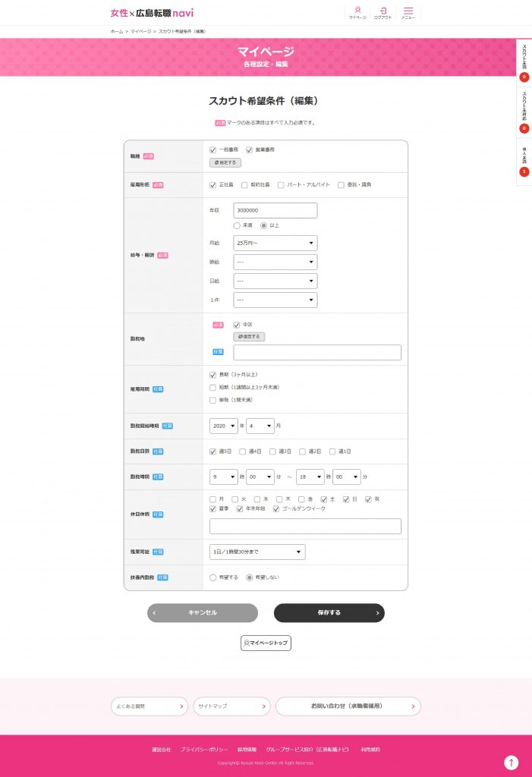Expand the 月給 dropdown showing 25万円〜
The width and height of the screenshot is (532, 777).
pyautogui.click(x=275, y=244)
